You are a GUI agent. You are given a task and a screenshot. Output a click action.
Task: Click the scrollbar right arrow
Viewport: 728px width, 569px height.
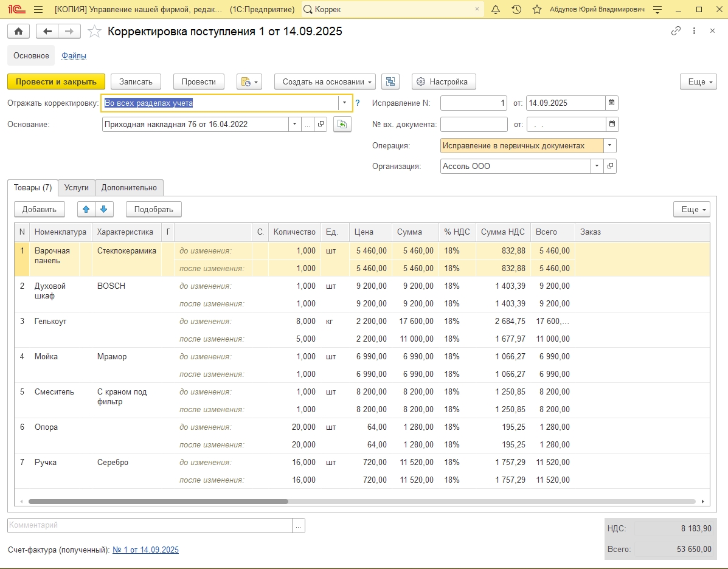703,502
